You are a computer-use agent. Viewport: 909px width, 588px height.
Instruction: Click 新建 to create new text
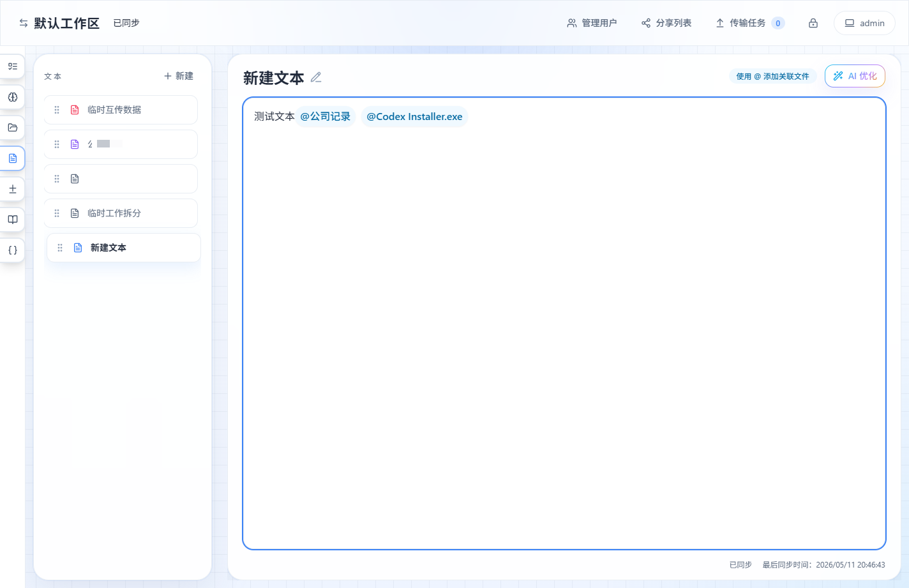point(179,76)
